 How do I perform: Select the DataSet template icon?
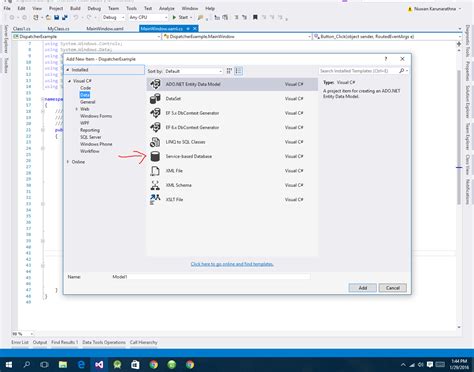point(155,99)
